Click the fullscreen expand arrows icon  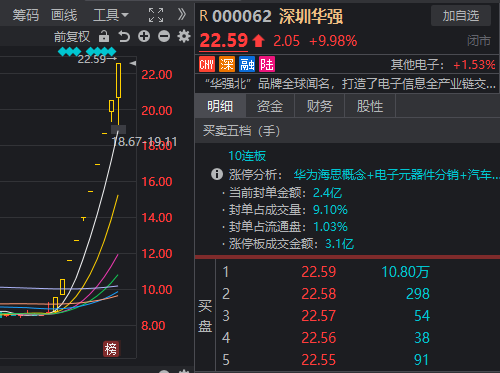click(x=156, y=15)
